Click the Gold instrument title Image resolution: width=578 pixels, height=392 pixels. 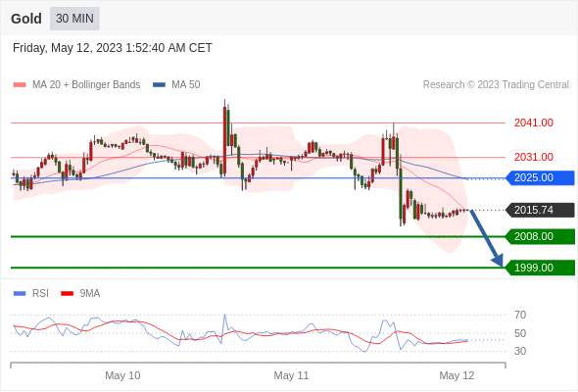click(x=26, y=19)
